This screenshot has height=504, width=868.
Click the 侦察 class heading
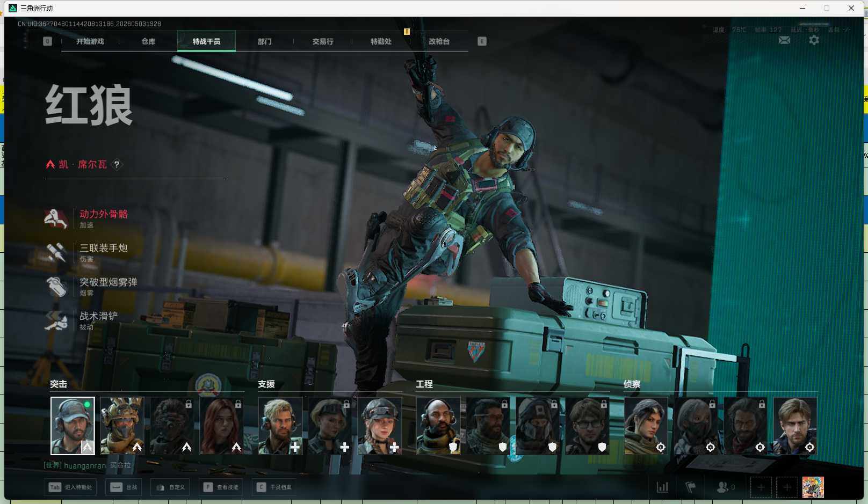(632, 384)
